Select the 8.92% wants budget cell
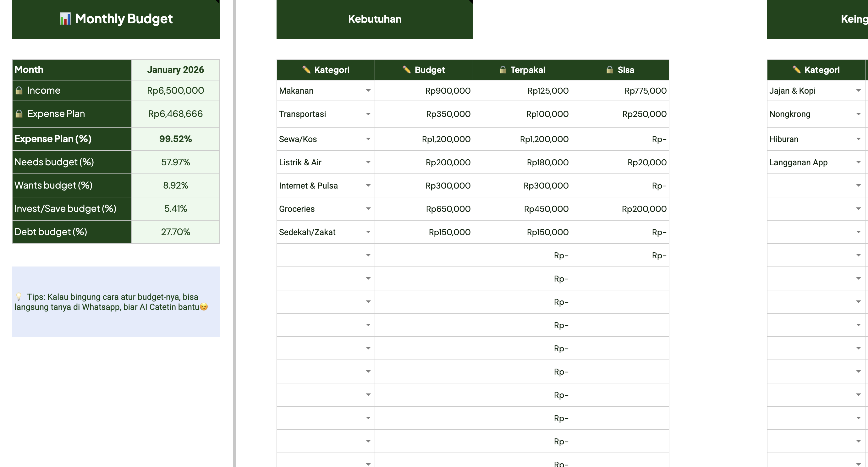Screen dimensions: 868x467 click(176, 185)
